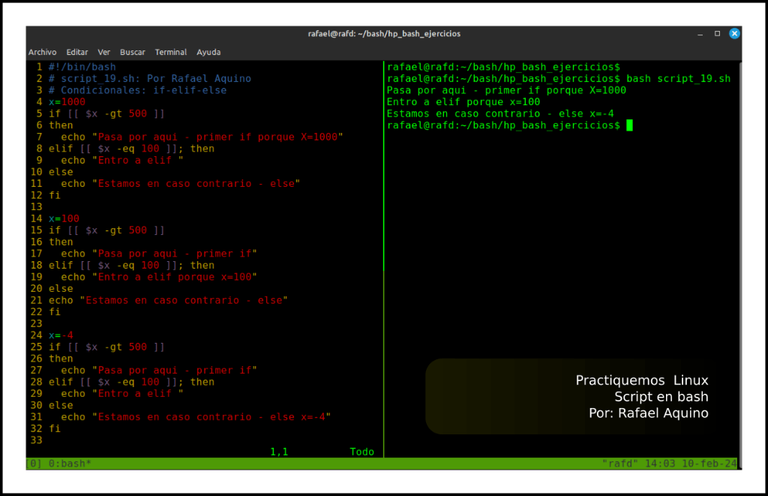Click line 31 echo with 'else x=-4'
This screenshot has width=768, height=496.
tap(196, 417)
